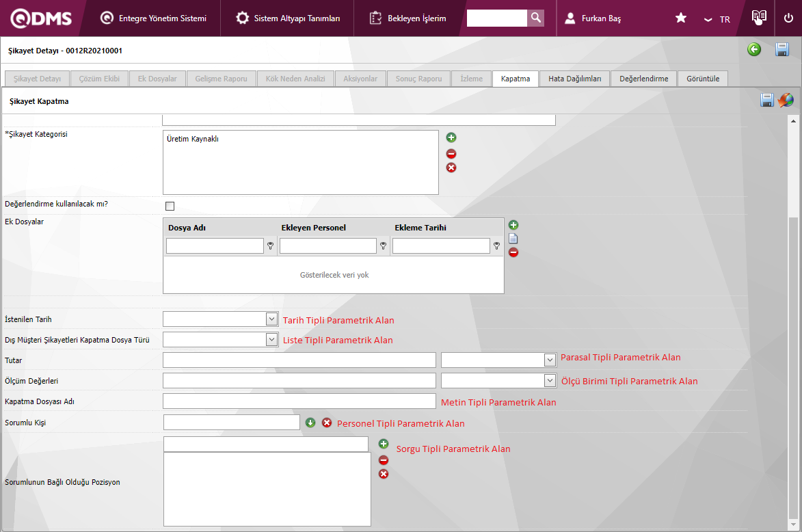Click the search magnifier button
The height and width of the screenshot is (532, 802).
tap(536, 18)
